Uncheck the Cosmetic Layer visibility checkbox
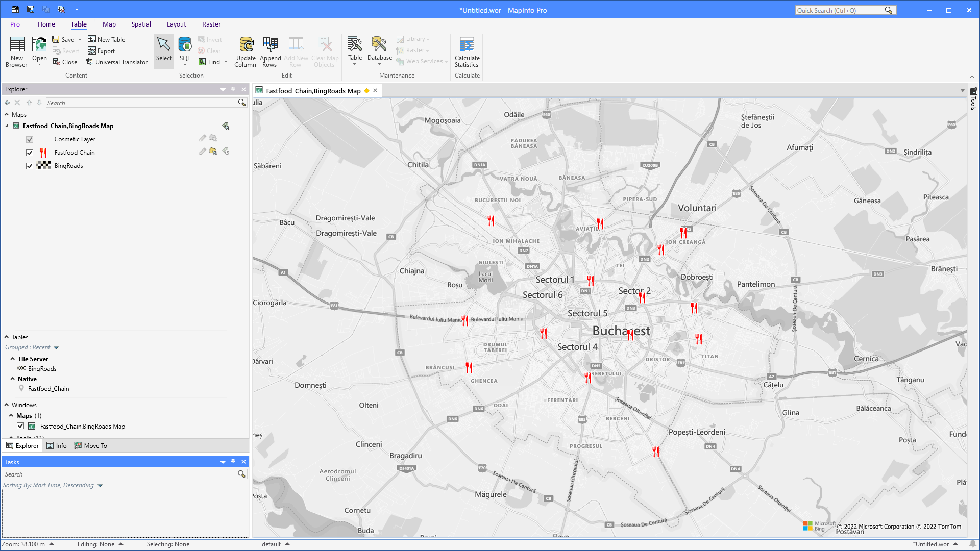980x551 pixels. pyautogui.click(x=30, y=139)
